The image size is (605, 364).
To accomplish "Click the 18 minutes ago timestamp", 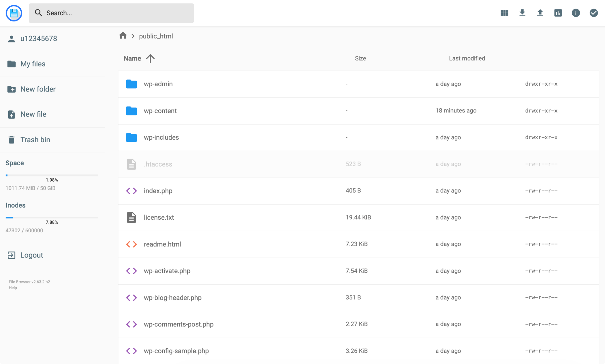I will [x=456, y=110].
